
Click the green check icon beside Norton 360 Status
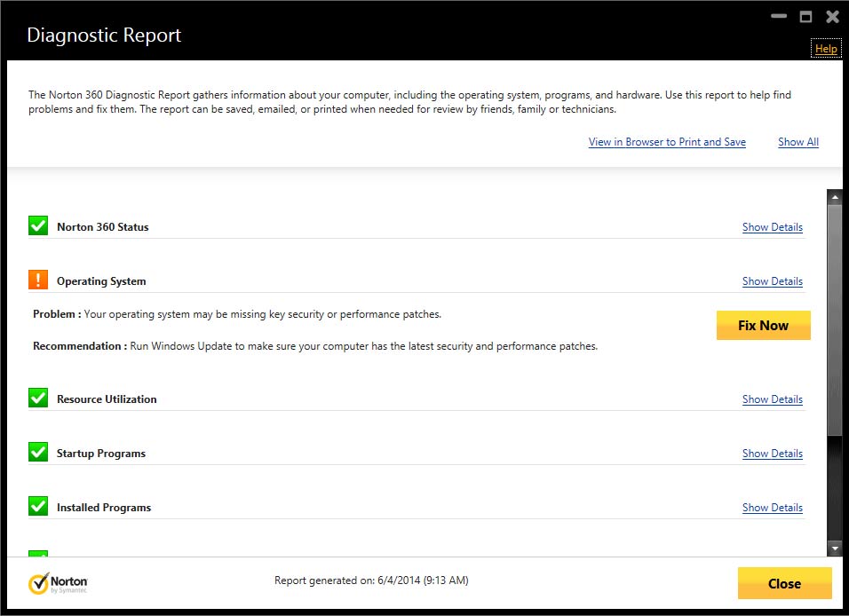pyautogui.click(x=38, y=225)
